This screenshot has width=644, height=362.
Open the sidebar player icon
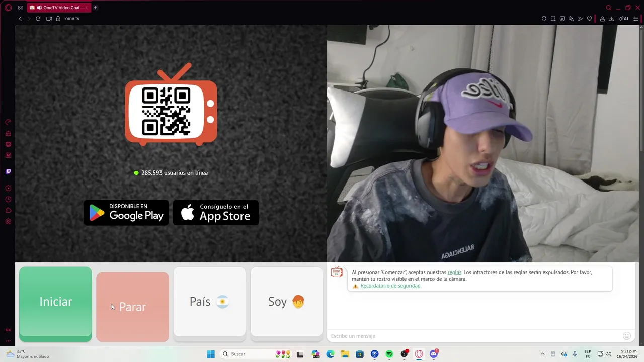[8, 188]
